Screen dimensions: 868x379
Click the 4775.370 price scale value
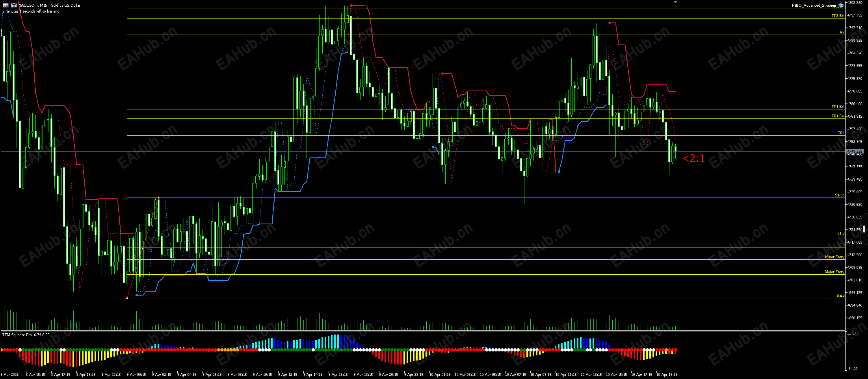[855, 79]
